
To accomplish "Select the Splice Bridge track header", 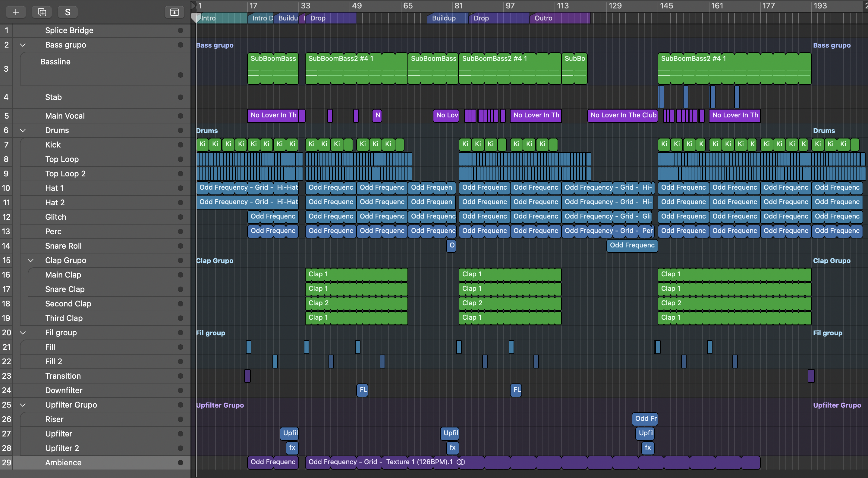I will tap(69, 30).
